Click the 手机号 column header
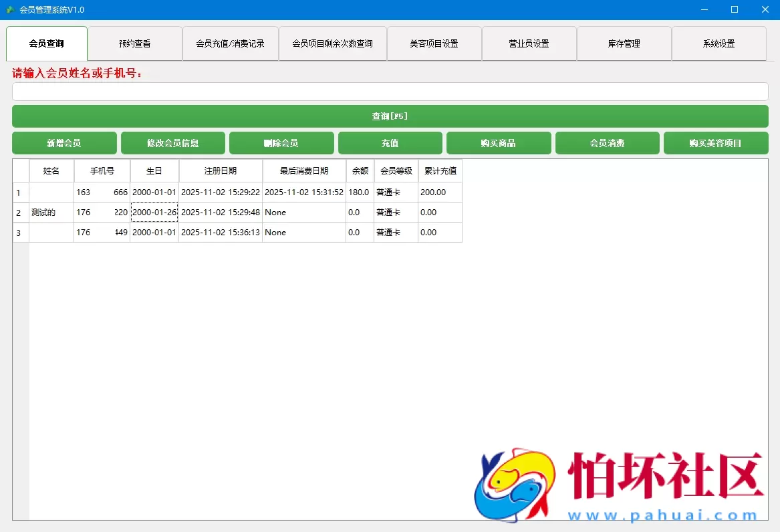This screenshot has height=532, width=780. coord(102,170)
